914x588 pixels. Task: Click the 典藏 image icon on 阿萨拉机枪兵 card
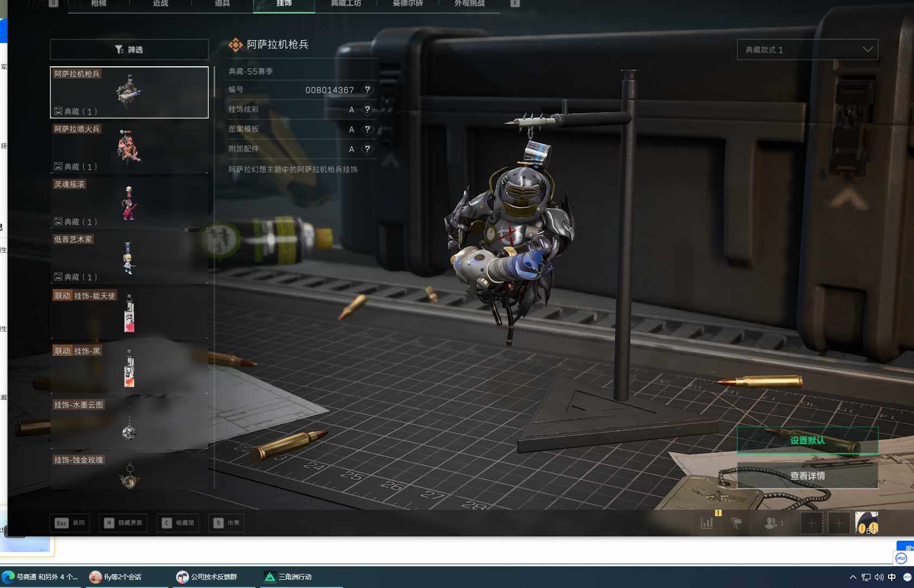pos(58,111)
